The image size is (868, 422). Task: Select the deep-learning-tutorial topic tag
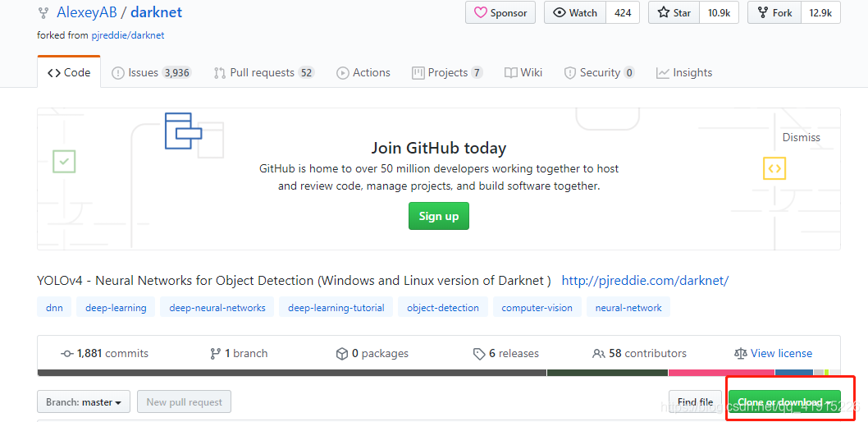(336, 307)
